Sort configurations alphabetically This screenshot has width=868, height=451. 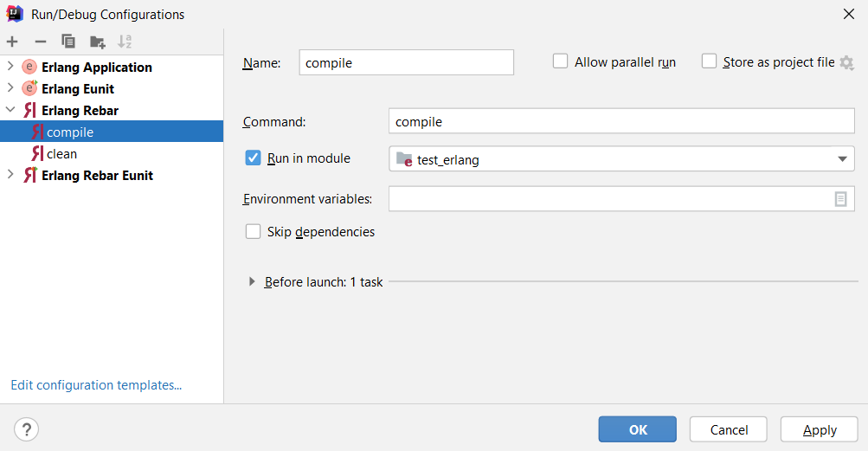tap(125, 42)
